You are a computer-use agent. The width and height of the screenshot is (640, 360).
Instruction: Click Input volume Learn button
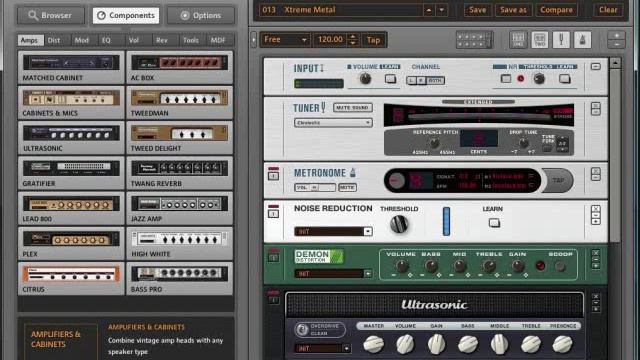pos(391,78)
